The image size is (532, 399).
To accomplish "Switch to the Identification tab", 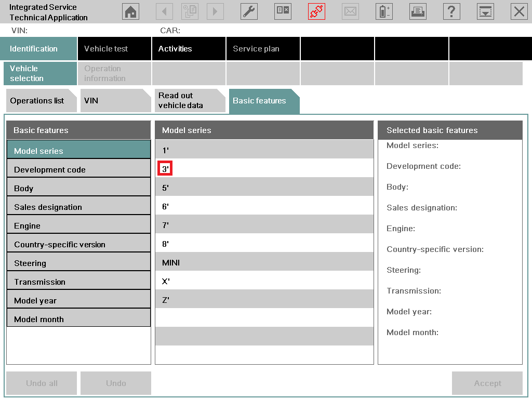I will click(38, 49).
